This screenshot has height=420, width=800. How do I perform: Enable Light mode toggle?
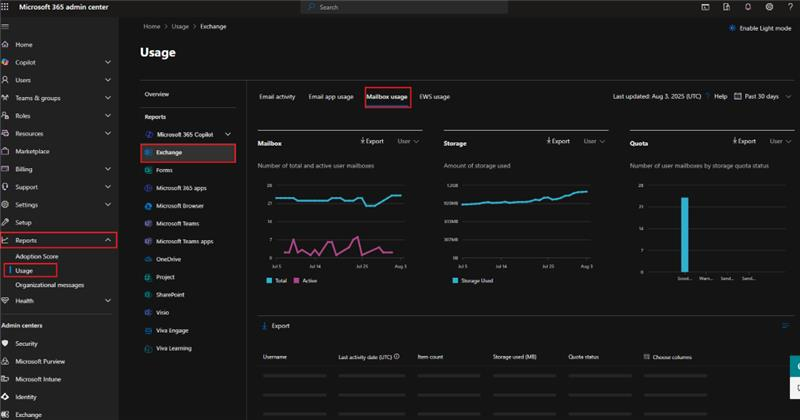(760, 28)
